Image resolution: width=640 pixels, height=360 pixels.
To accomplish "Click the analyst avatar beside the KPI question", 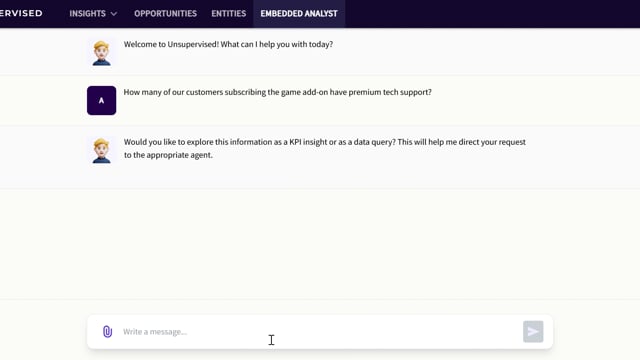I will (101, 151).
